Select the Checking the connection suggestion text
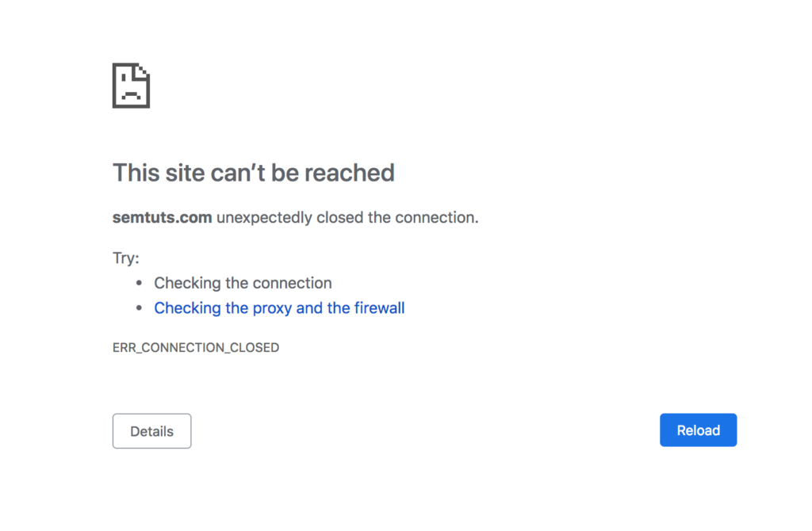The height and width of the screenshot is (531, 812). tap(243, 283)
